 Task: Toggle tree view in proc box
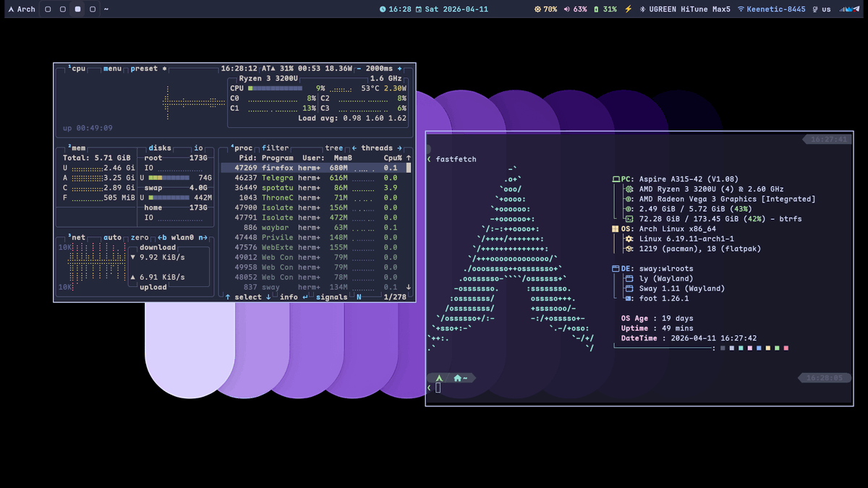pyautogui.click(x=334, y=148)
